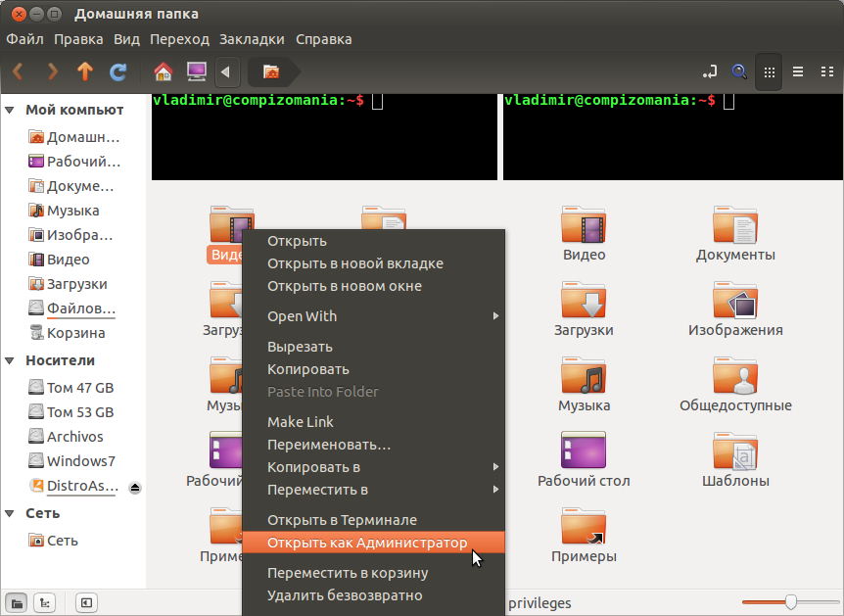Reload the folder with the refresh icon
Screen dimensions: 844x616
coord(117,71)
